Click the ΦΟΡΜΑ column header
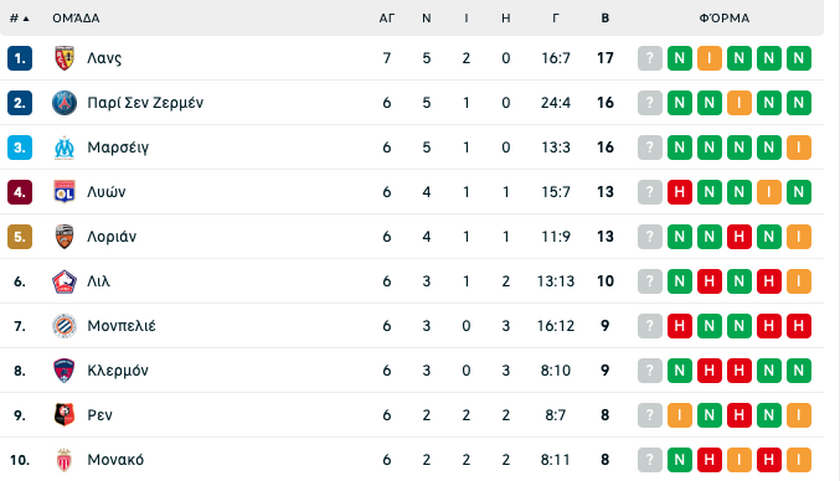Viewport: 840px width, 481px height. point(724,18)
